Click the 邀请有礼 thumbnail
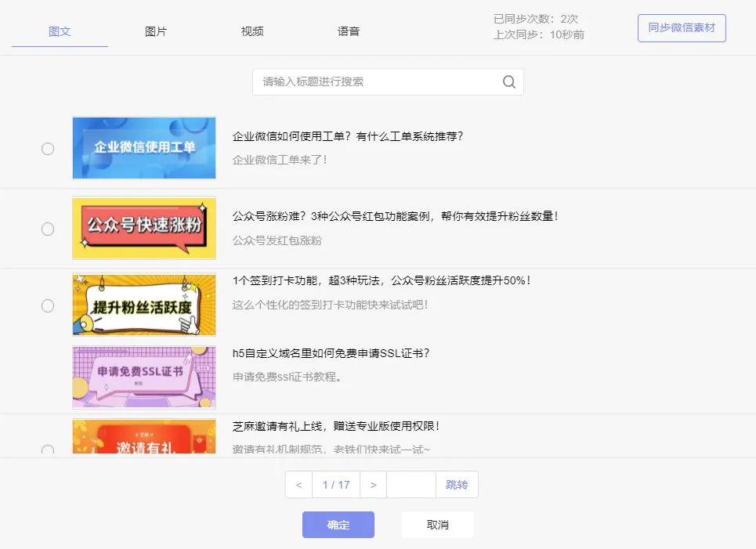The height and width of the screenshot is (549, 756). [x=144, y=436]
